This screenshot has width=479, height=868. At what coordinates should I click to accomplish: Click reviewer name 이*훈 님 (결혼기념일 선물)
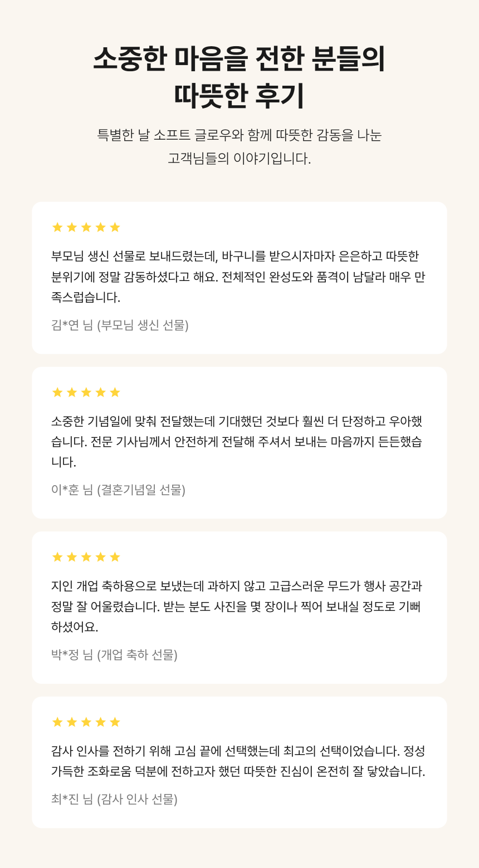pos(118,490)
